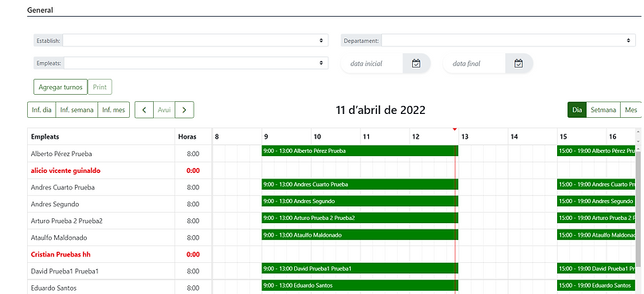644x294 pixels.
Task: Click the Agregar turnos button
Action: pos(61,87)
